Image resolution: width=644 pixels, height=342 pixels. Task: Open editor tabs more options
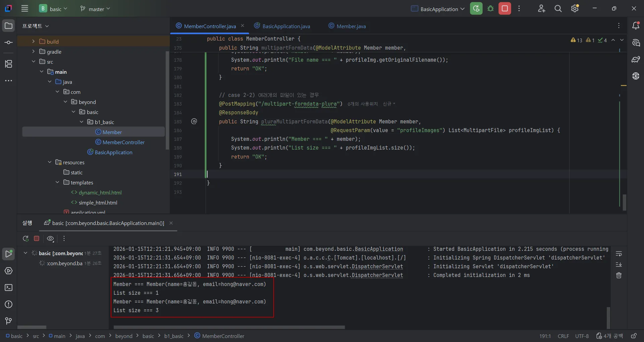tap(619, 26)
